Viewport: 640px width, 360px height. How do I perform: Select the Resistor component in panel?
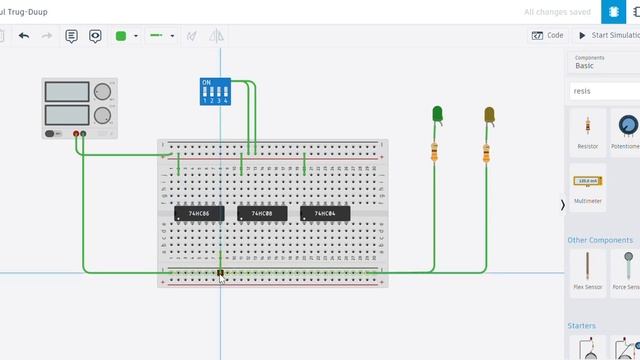click(588, 133)
